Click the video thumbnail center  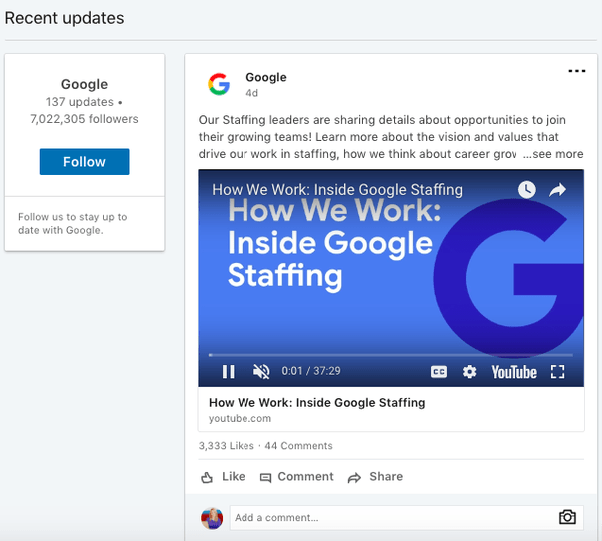pyautogui.click(x=391, y=278)
